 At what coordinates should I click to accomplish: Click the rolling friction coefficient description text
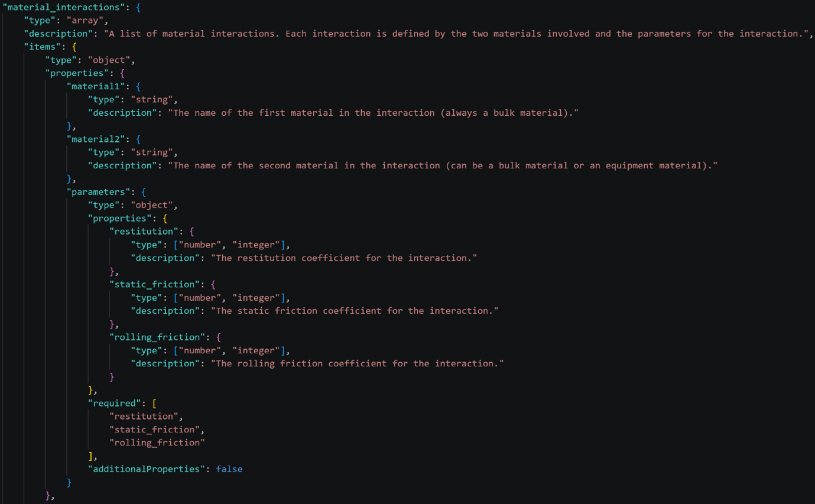tap(358, 363)
